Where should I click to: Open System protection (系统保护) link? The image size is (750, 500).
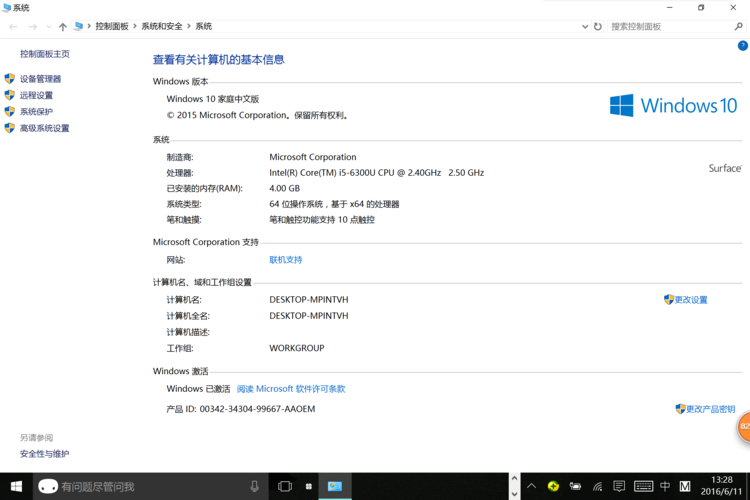coord(36,111)
